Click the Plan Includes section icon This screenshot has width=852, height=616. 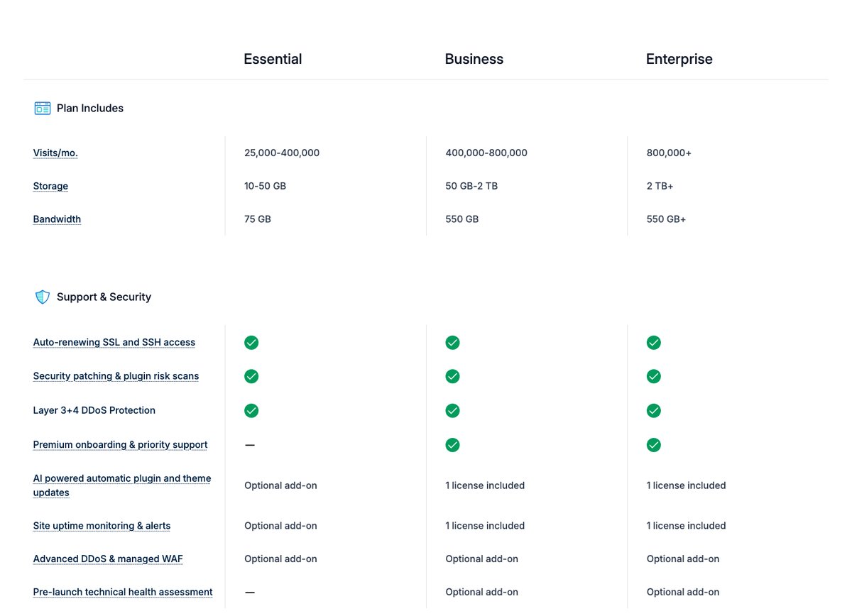click(x=43, y=108)
